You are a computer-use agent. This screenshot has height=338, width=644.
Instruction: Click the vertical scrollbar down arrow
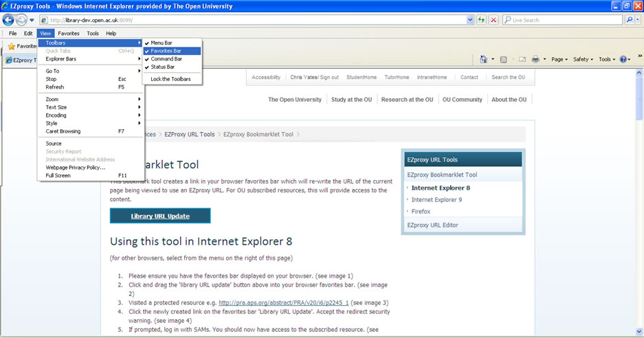click(639, 331)
